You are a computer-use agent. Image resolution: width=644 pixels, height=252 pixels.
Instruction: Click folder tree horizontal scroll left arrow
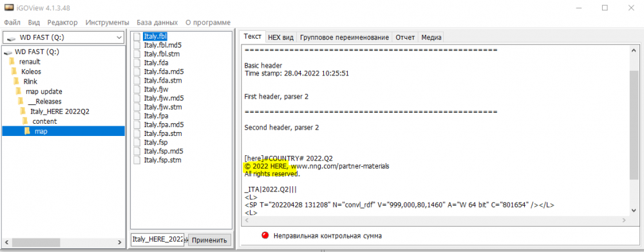7,242
